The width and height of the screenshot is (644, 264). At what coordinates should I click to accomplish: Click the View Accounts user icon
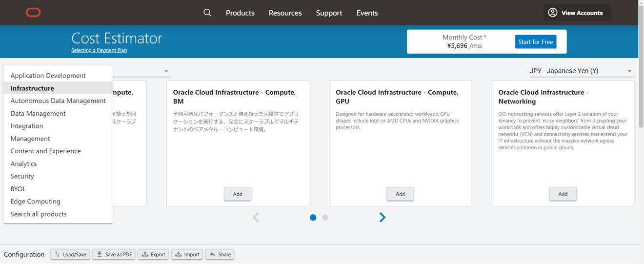click(552, 13)
